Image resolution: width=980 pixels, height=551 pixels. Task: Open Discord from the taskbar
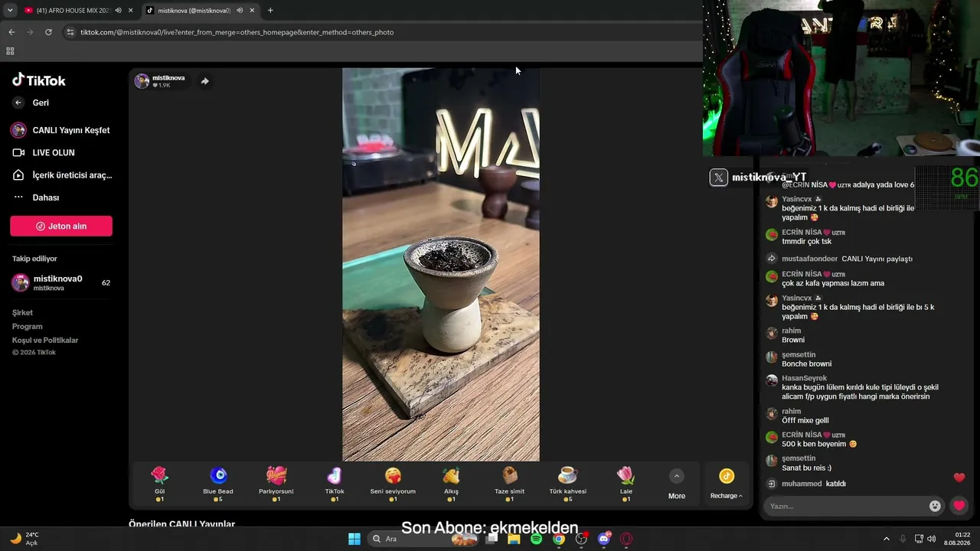click(604, 539)
